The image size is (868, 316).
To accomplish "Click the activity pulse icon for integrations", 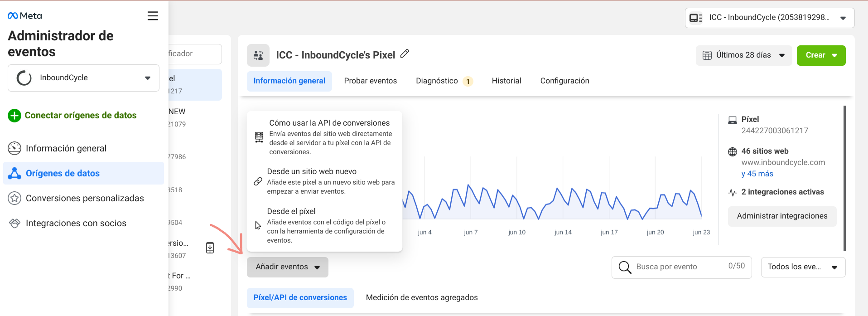I will click(732, 193).
